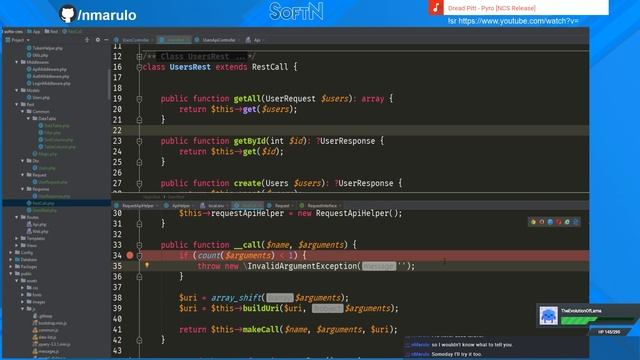Select the RequestInterface tab in lower editor

point(321,206)
